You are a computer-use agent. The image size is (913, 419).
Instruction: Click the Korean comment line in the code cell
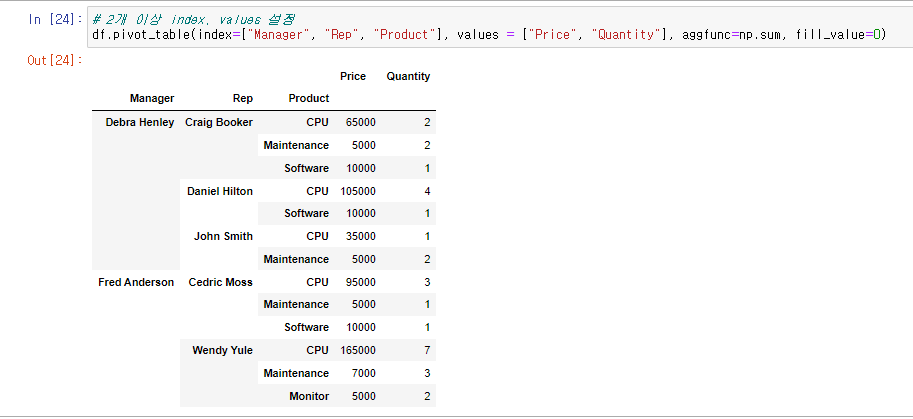193,19
